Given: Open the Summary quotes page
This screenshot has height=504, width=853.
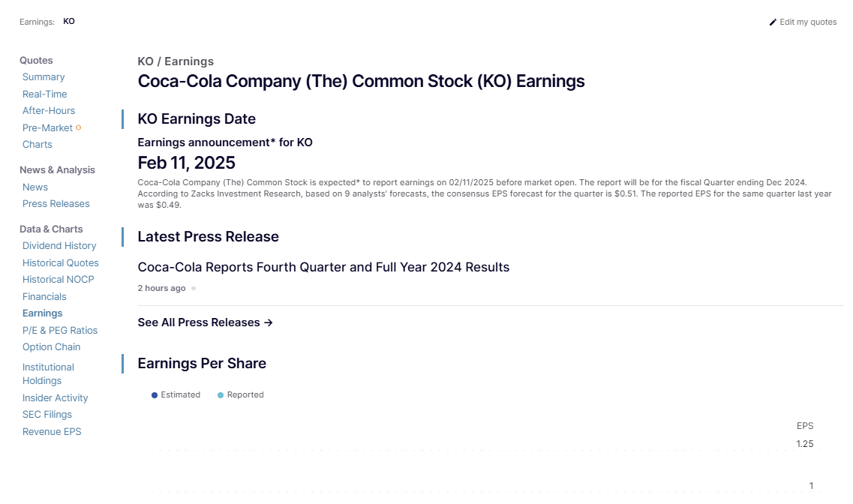Looking at the screenshot, I should (x=44, y=77).
